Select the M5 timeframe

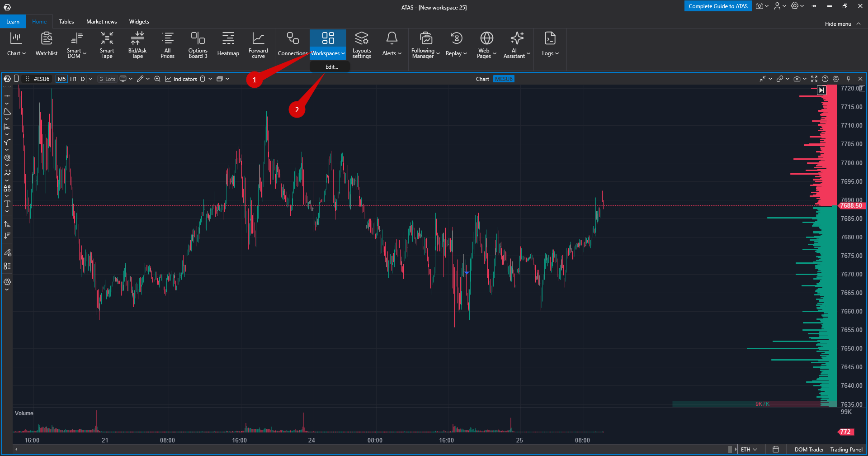click(61, 79)
